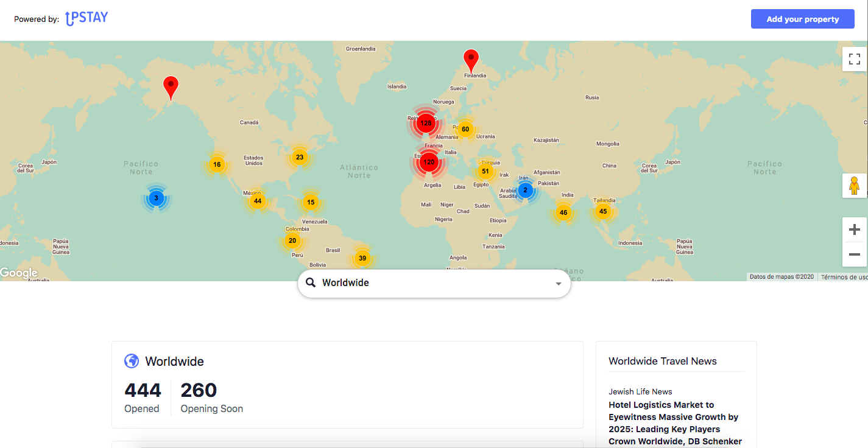Screen dimensions: 868x448
Task: Click the red pin over Alaska
Action: (171, 88)
